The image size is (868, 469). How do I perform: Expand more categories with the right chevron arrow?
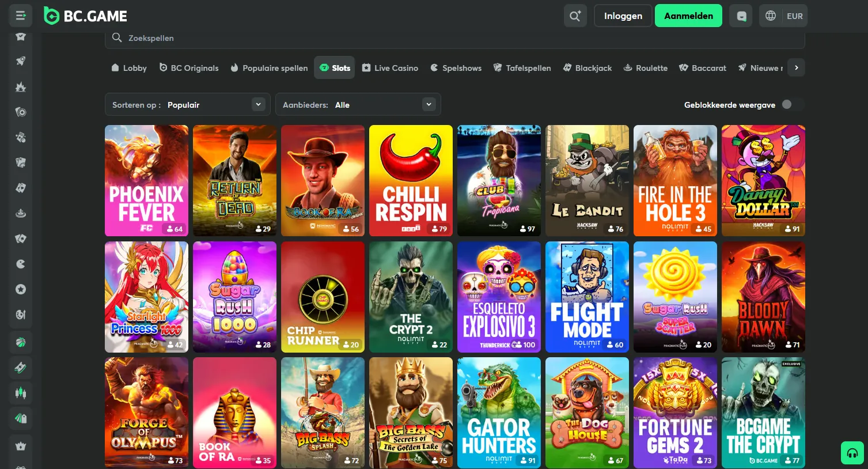click(x=796, y=67)
